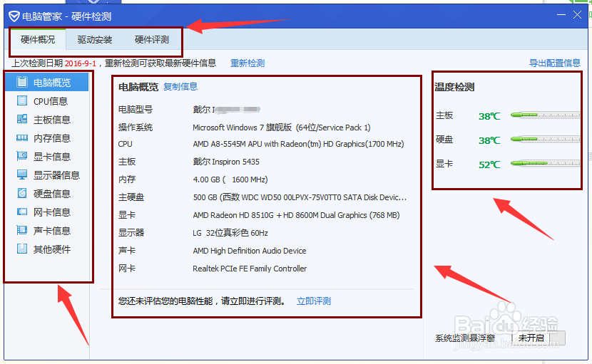Click the 500 GB 西数 WDC disk value

[x=300, y=197]
